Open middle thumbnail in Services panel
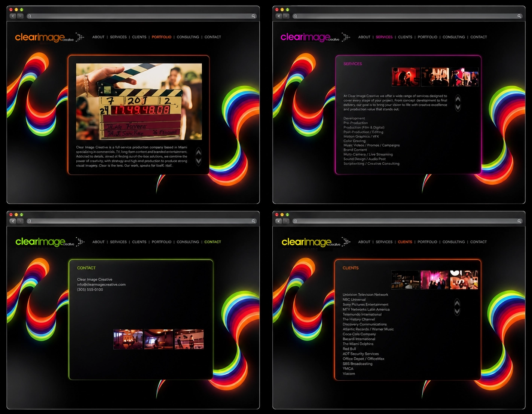 pyautogui.click(x=435, y=77)
